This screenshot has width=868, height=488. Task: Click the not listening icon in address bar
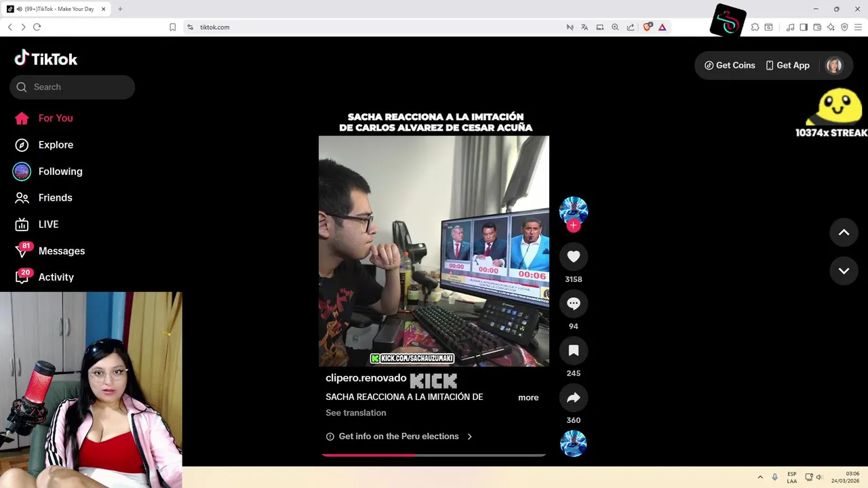click(x=570, y=27)
